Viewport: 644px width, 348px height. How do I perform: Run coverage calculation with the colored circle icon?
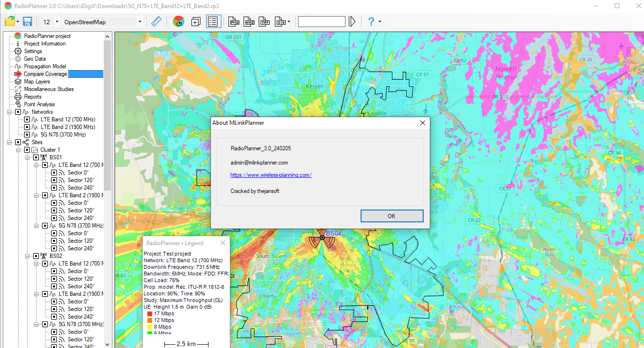[x=179, y=22]
